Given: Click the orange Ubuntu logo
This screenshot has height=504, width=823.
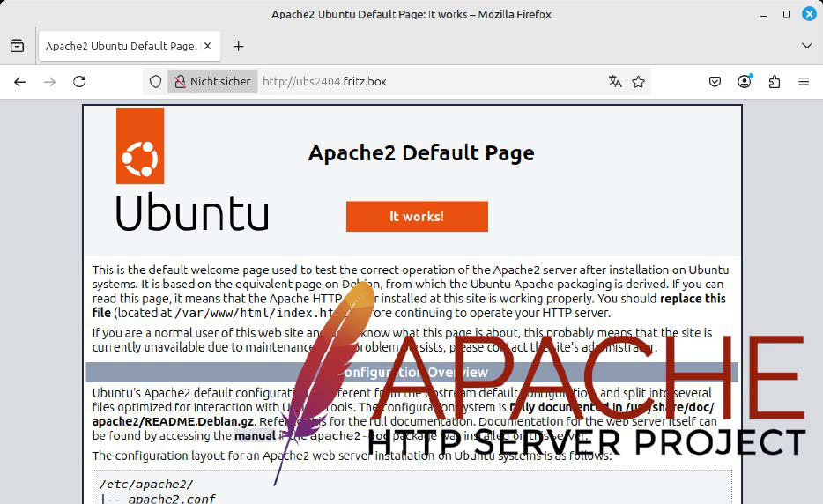Looking at the screenshot, I should 140,146.
